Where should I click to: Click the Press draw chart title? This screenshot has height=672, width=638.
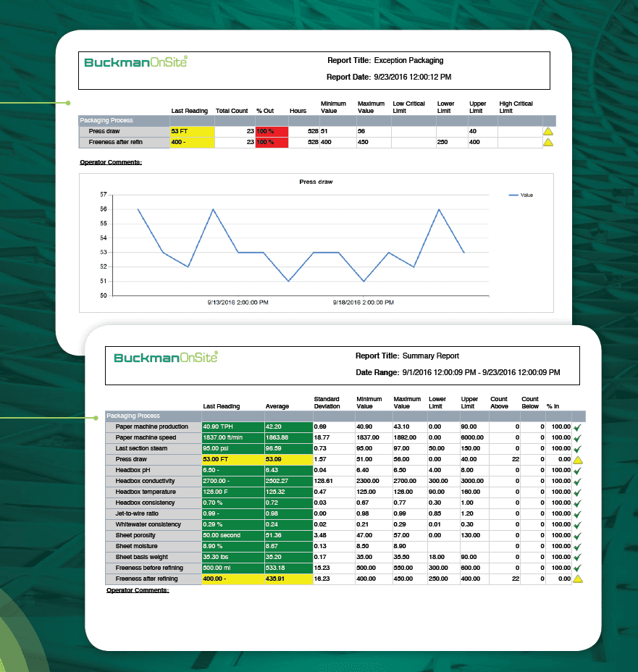(x=316, y=182)
